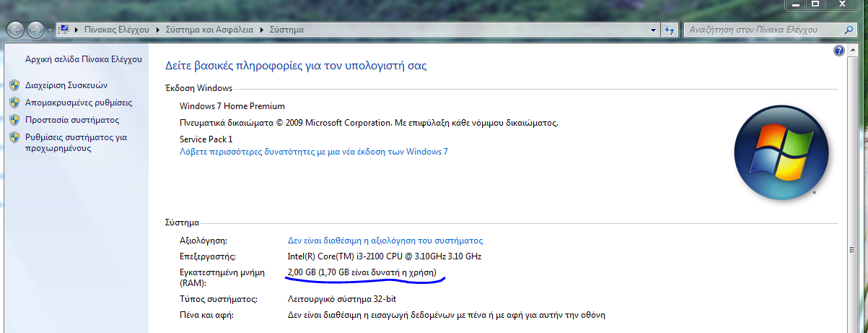Screen dimensions: 868x333
Task: Click the Εγκατεστημένη μνήμη (RAM) label
Action: 222,278
